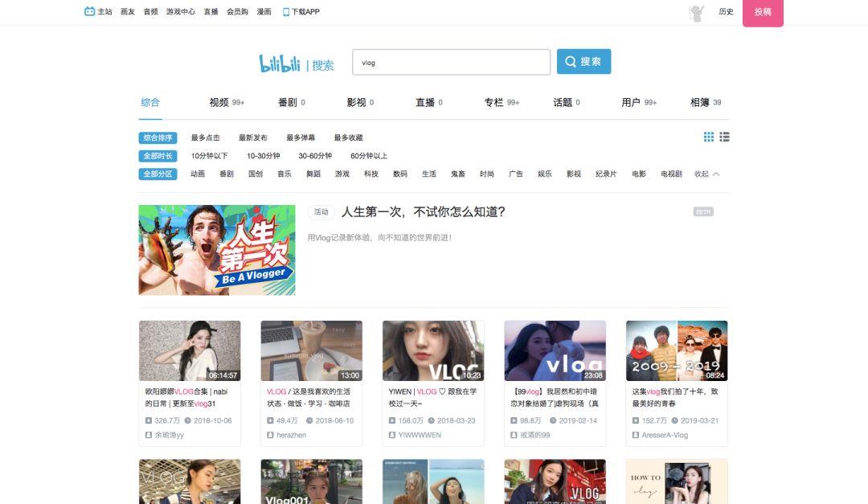This screenshot has height=504, width=868.
Task: Select 最多点击 sort option
Action: (205, 137)
